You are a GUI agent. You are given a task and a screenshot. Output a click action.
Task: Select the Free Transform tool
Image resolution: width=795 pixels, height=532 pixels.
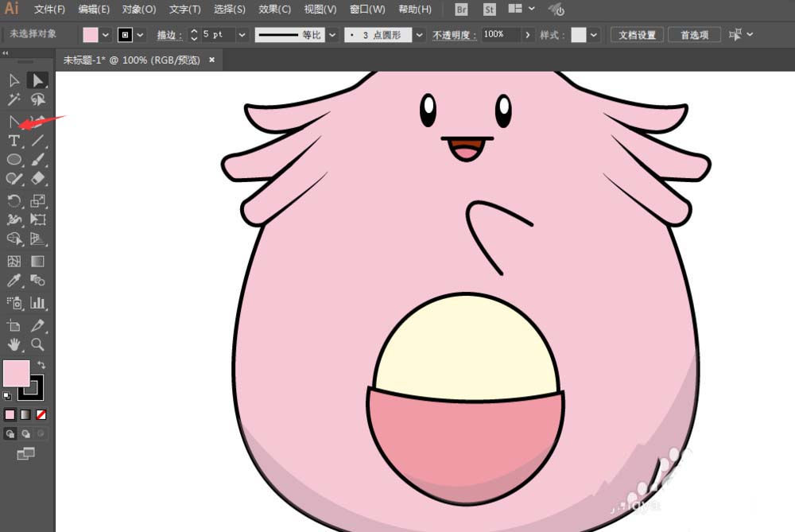[38, 219]
